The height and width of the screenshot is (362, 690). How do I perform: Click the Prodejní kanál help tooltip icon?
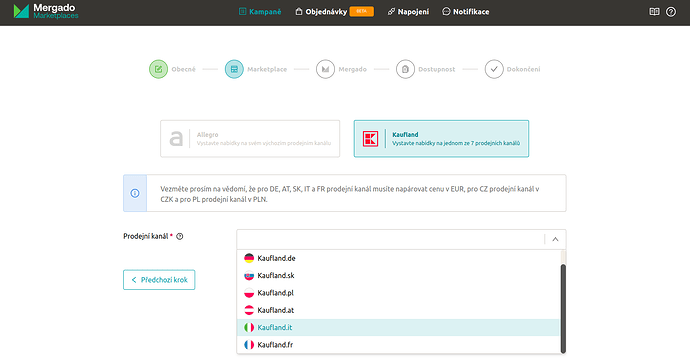(180, 236)
